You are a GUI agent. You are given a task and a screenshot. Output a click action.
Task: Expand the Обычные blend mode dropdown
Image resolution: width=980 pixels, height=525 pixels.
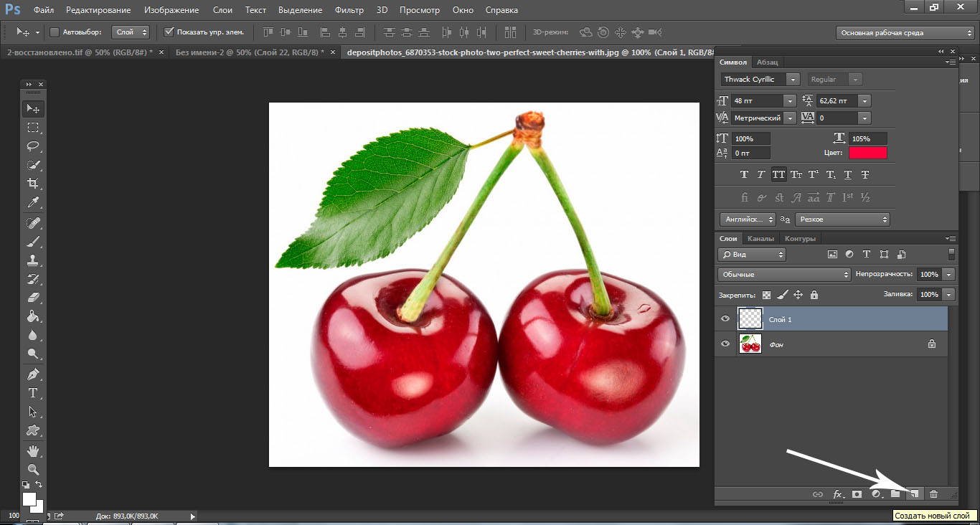[784, 275]
